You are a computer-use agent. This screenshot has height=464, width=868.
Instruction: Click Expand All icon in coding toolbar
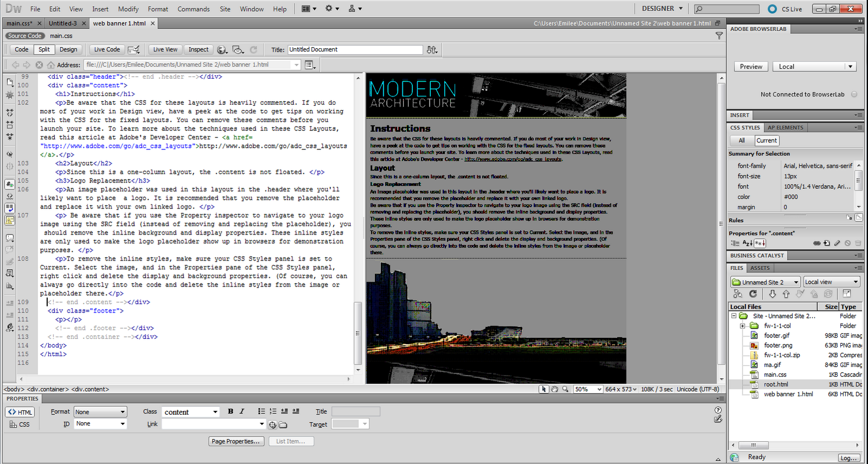(x=10, y=136)
